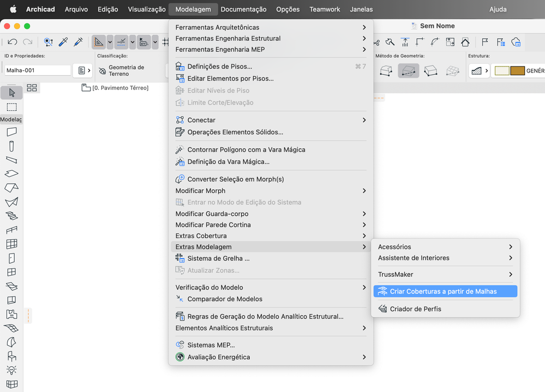Open the Apple menu

click(13, 9)
